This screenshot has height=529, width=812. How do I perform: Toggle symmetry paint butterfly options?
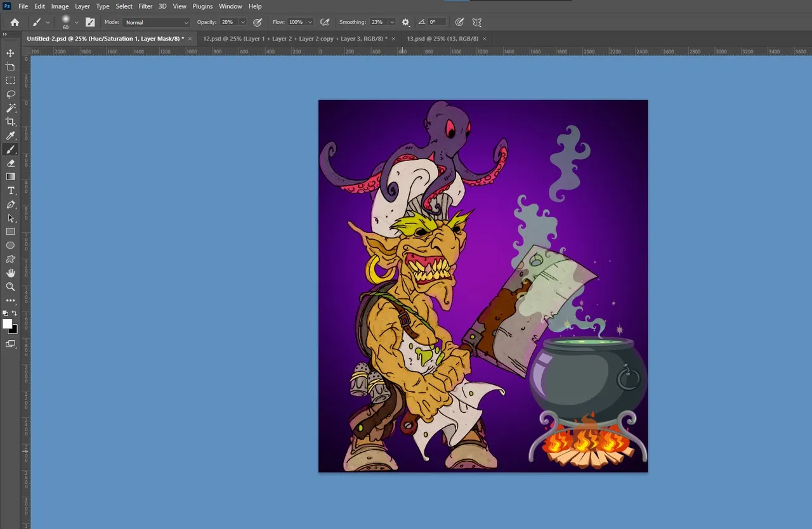[x=477, y=22]
